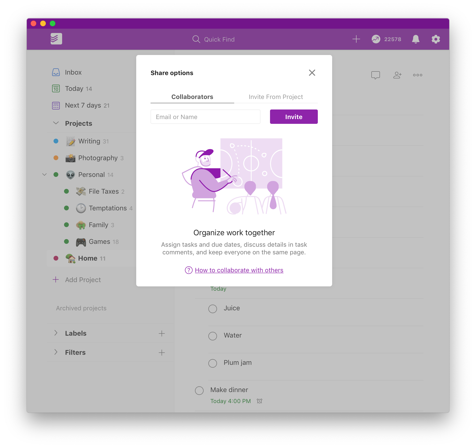This screenshot has height=448, width=476.
Task: Check off the Plum jam task
Action: [x=213, y=364]
